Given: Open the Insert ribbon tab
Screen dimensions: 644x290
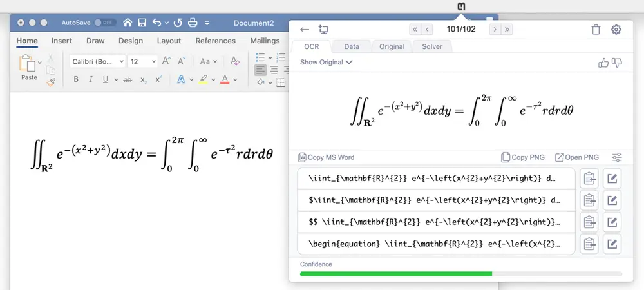Looking at the screenshot, I should click(62, 41).
